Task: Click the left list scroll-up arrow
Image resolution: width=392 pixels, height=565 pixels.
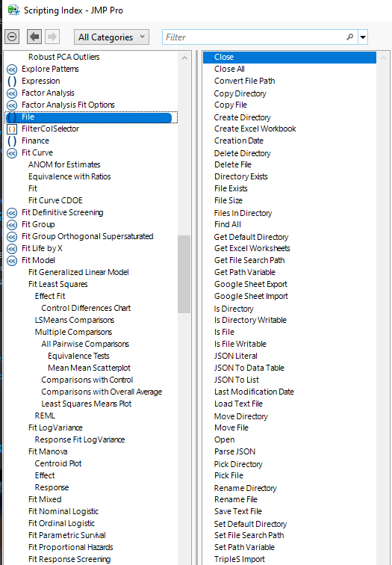Action: pos(184,58)
